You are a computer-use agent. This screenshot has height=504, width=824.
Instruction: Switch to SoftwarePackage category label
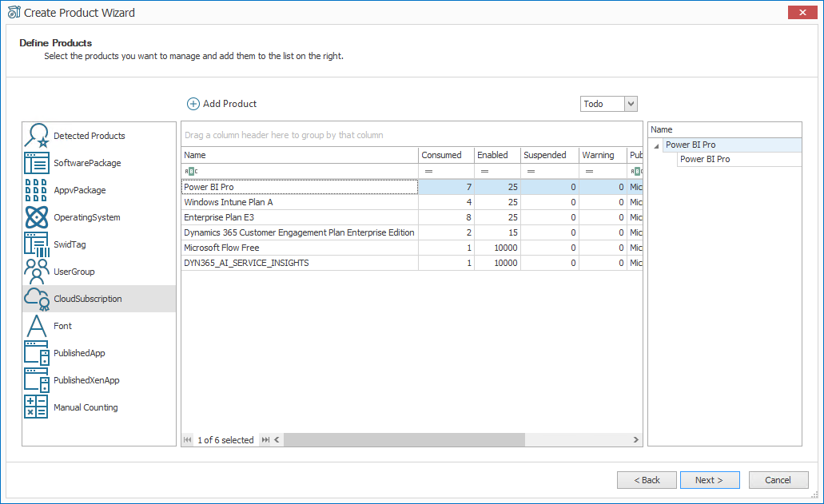click(87, 163)
